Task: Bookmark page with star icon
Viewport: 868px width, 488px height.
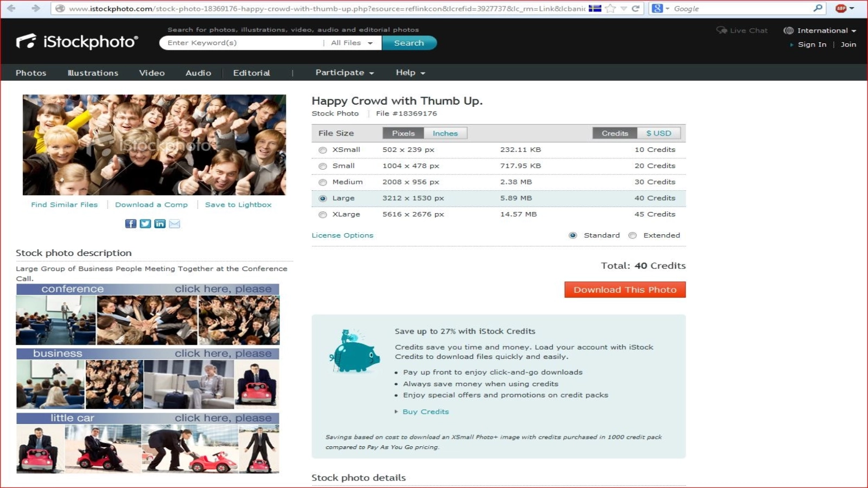Action: (610, 8)
